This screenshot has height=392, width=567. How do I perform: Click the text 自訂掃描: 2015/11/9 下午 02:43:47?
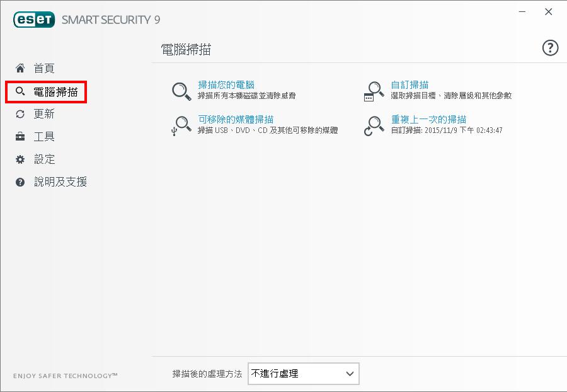pos(447,130)
